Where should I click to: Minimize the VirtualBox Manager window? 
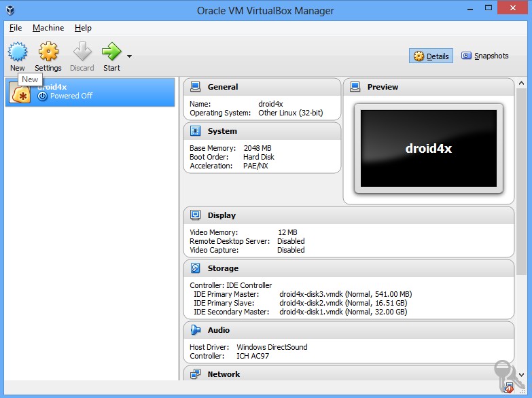[470, 9]
